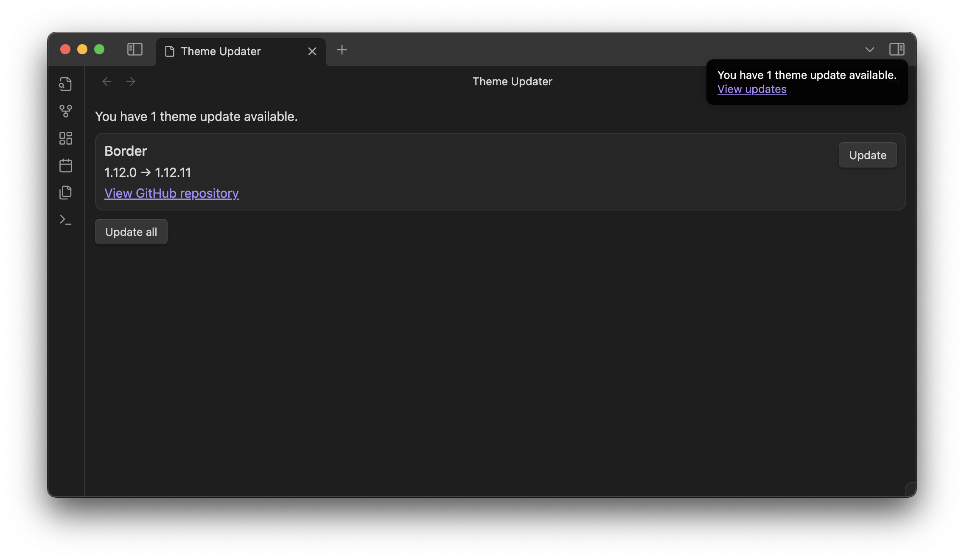Open the copied documents panel
Image resolution: width=964 pixels, height=560 pixels.
[x=66, y=192]
